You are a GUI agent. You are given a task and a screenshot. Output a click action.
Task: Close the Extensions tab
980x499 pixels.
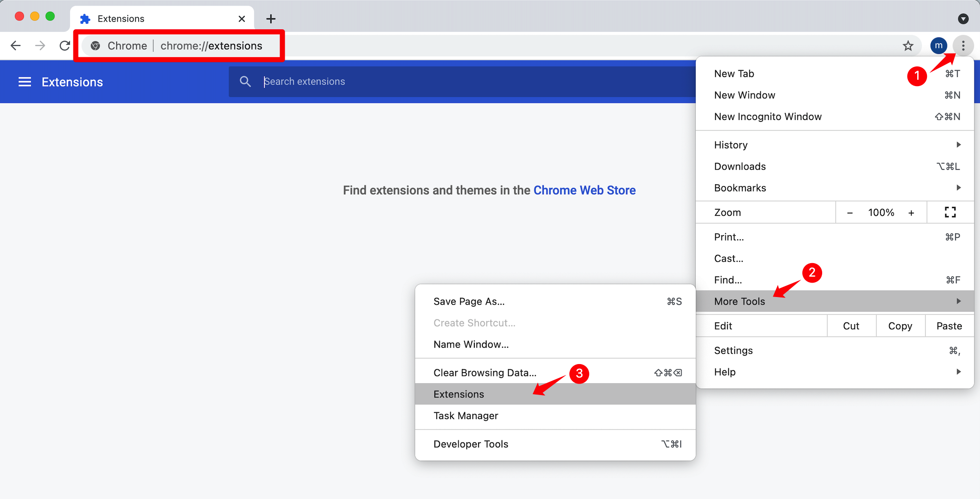tap(242, 19)
